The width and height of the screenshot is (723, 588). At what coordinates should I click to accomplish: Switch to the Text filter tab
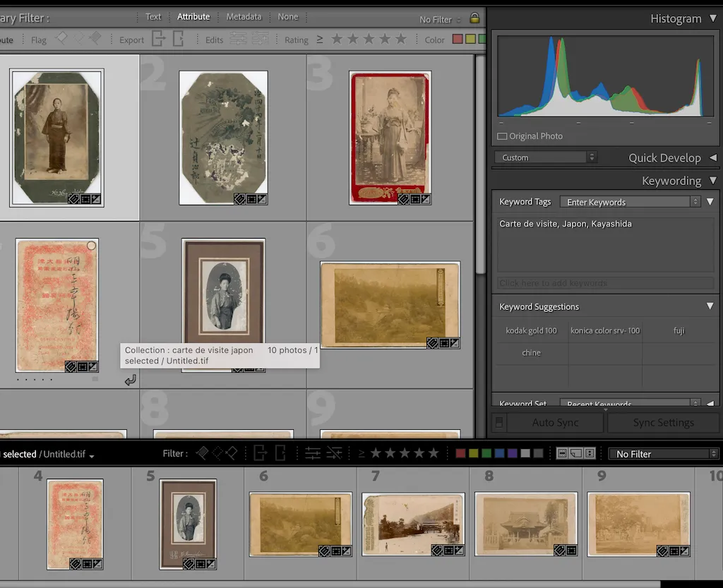[x=153, y=17]
